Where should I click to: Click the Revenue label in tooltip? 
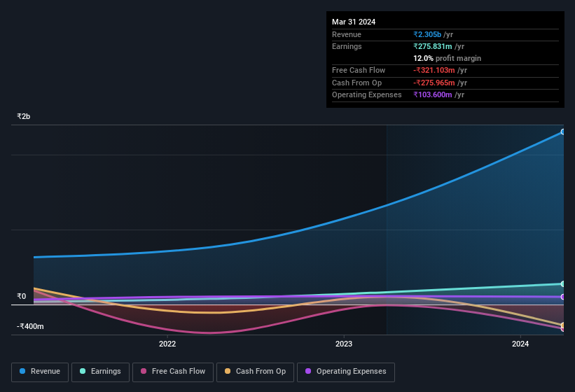(x=347, y=34)
